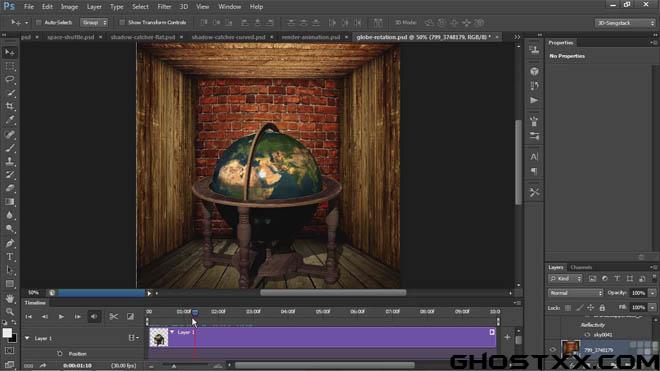This screenshot has width=660, height=371.
Task: Click the foreground color swatch
Action: coord(7,333)
